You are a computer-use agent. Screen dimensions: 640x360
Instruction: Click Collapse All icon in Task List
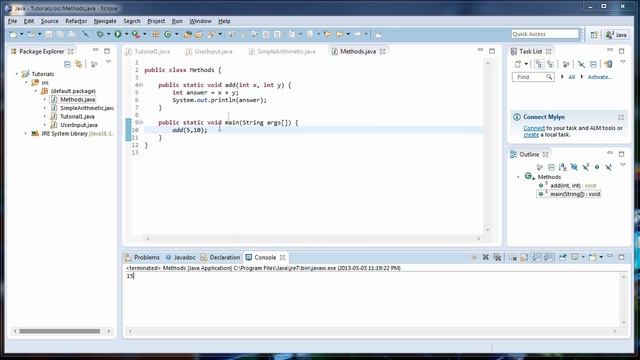click(x=593, y=64)
